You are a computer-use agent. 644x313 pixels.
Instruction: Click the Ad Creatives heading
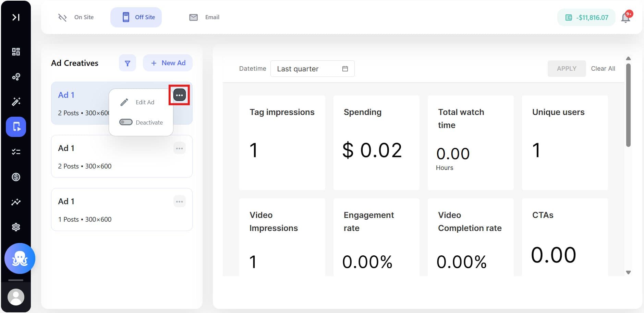pos(75,63)
